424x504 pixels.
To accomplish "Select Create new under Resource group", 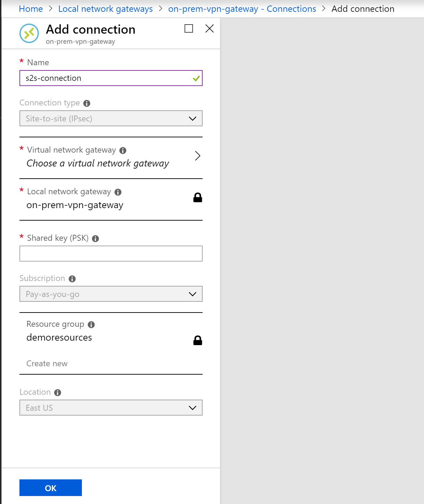I will (47, 364).
